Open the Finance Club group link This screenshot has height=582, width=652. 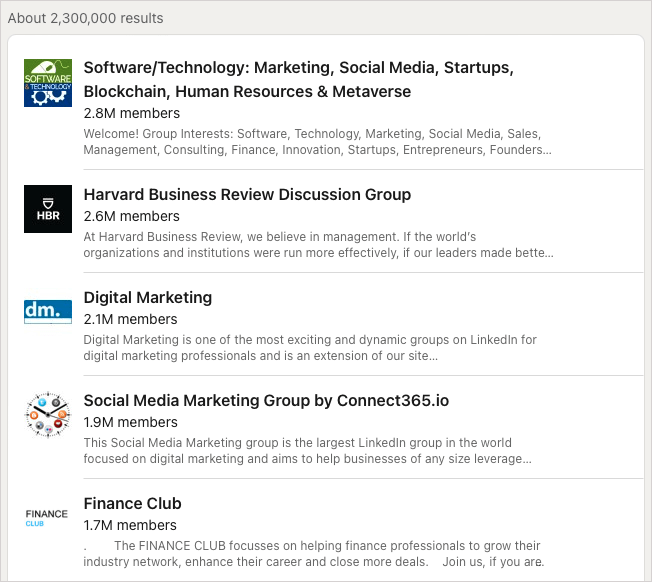[x=132, y=503]
